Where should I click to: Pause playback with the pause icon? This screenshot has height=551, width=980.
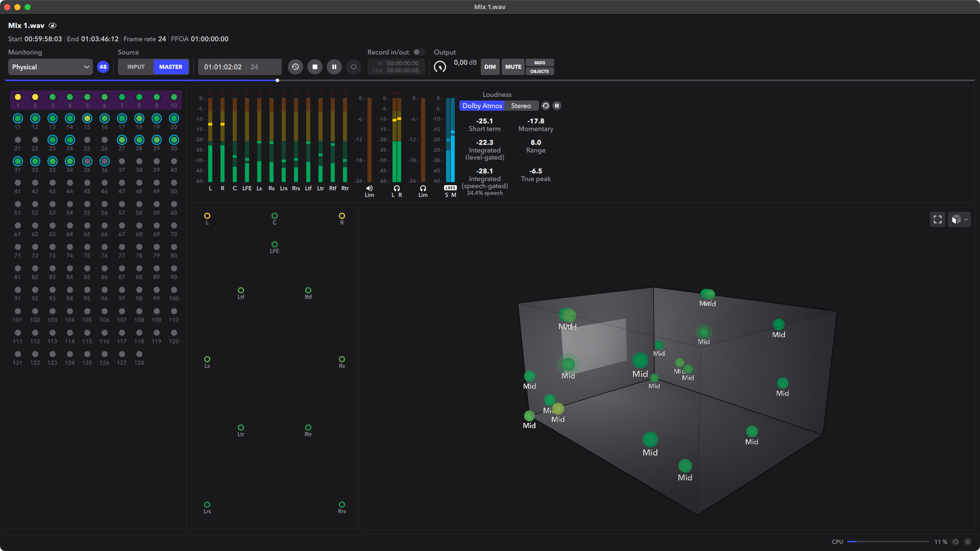click(x=334, y=66)
